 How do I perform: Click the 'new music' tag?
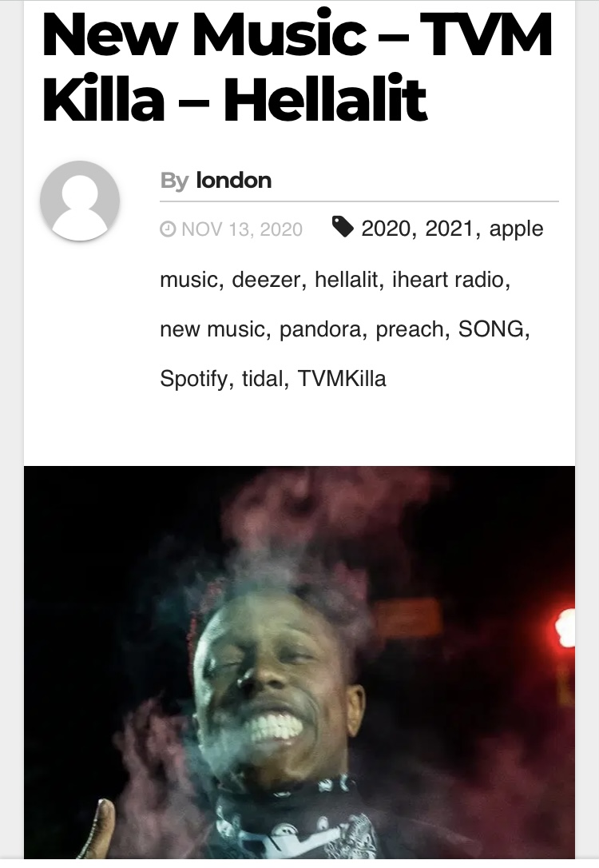[212, 329]
